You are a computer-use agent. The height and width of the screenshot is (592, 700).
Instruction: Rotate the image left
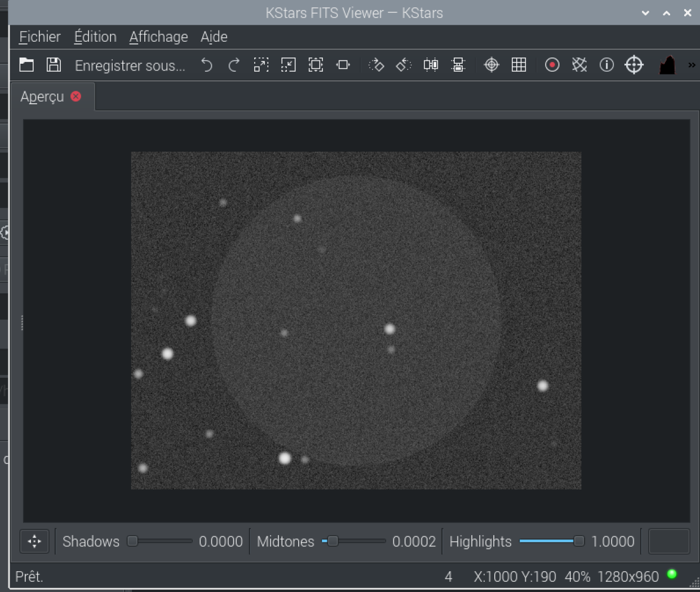(x=404, y=65)
